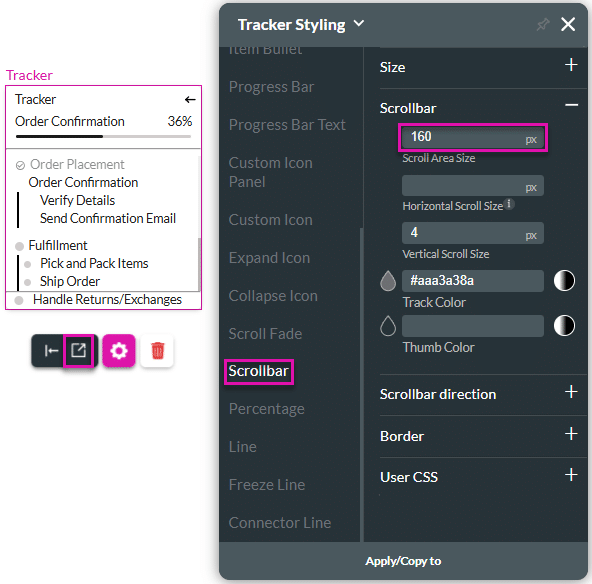The width and height of the screenshot is (592, 584).
Task: Click the Horizontal Scroll Size info icon
Action: pos(509,204)
